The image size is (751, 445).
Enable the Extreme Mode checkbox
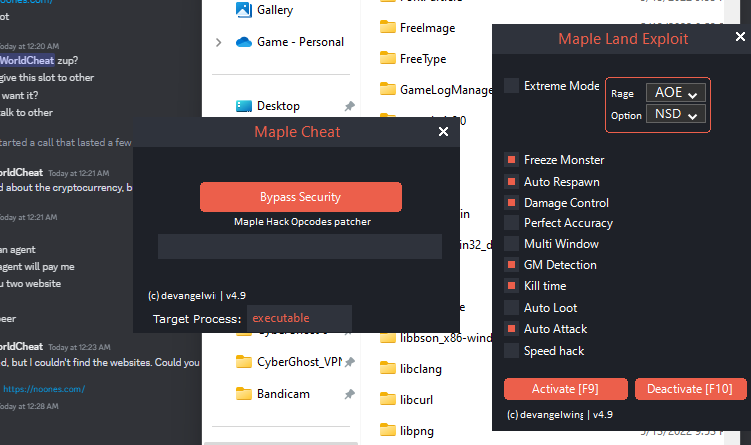(512, 86)
